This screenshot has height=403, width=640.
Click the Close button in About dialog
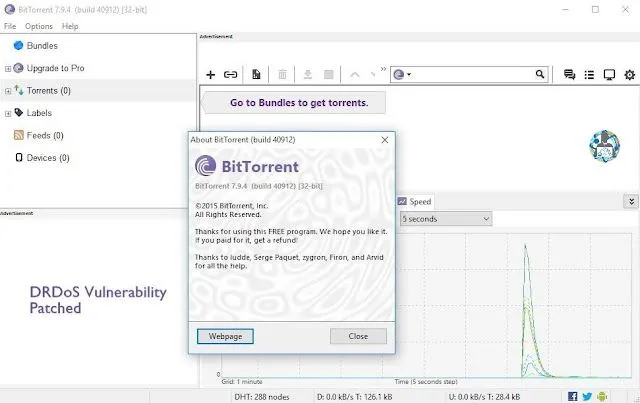[x=358, y=336]
